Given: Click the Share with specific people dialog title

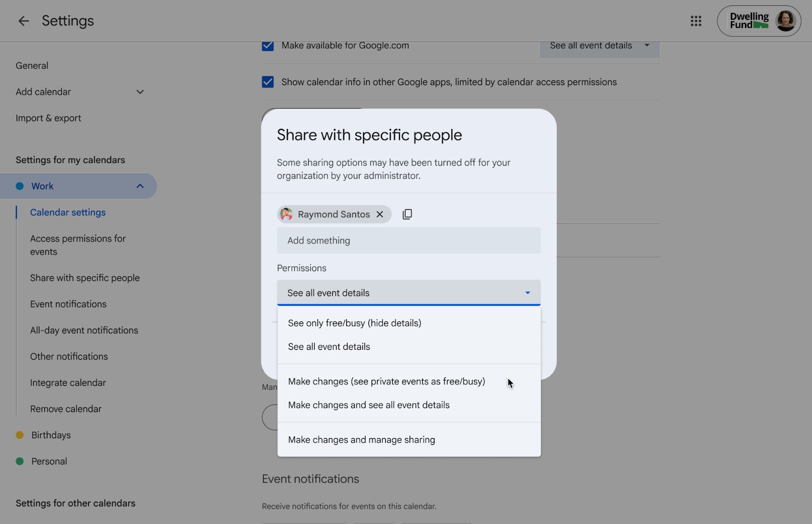Looking at the screenshot, I should 369,135.
